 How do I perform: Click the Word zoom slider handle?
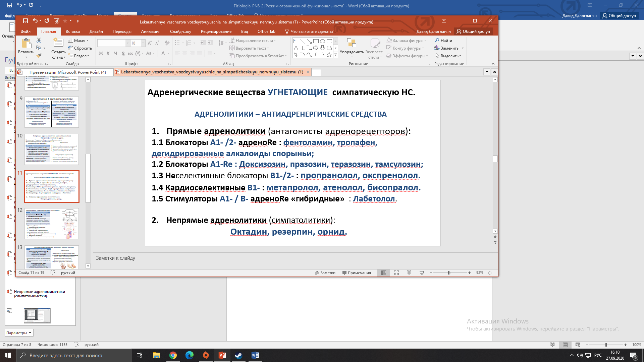click(606, 345)
